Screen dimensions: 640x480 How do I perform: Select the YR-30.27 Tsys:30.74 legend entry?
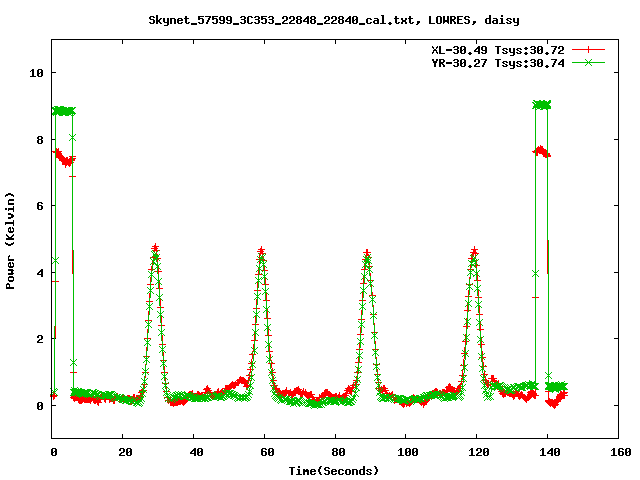click(x=498, y=63)
